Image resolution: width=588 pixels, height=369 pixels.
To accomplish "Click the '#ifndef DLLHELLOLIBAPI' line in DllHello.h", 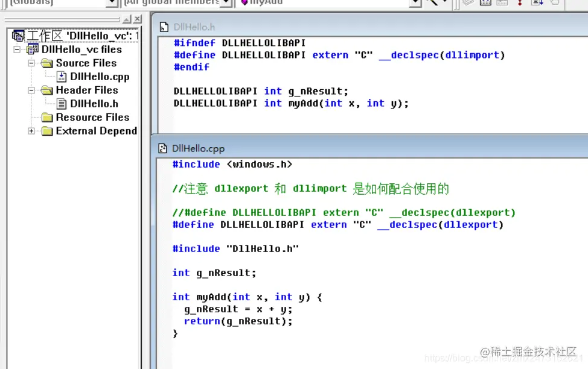I will (x=240, y=43).
